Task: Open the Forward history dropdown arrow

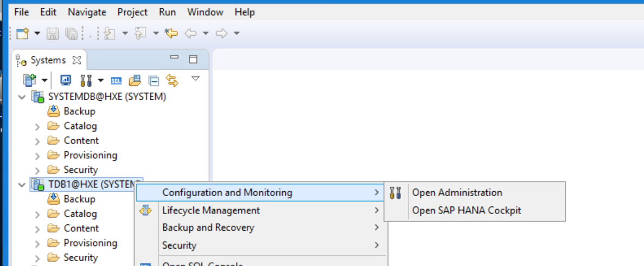Action: (237, 33)
